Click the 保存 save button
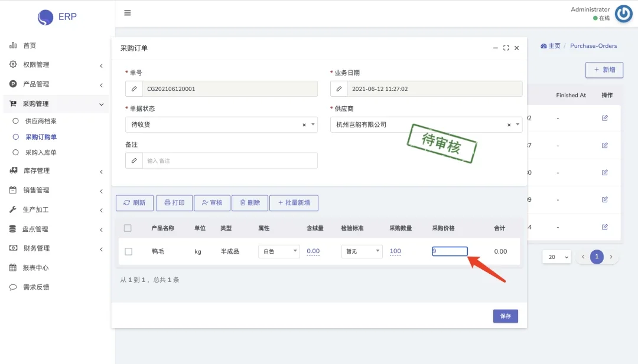This screenshot has width=638, height=364. 505,316
